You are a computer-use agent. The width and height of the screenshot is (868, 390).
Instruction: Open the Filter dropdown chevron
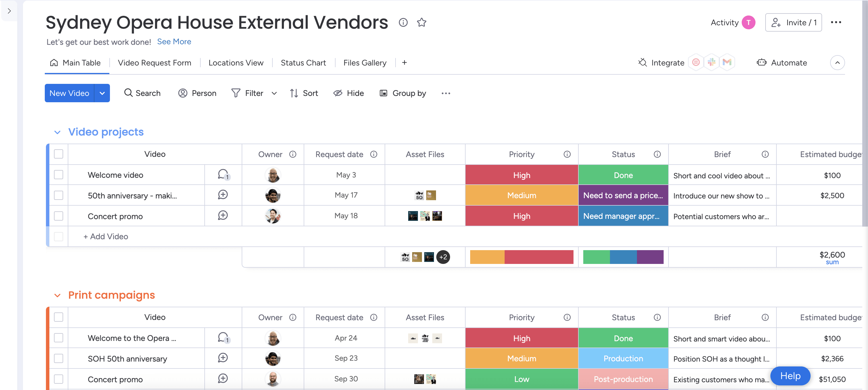[x=274, y=93]
